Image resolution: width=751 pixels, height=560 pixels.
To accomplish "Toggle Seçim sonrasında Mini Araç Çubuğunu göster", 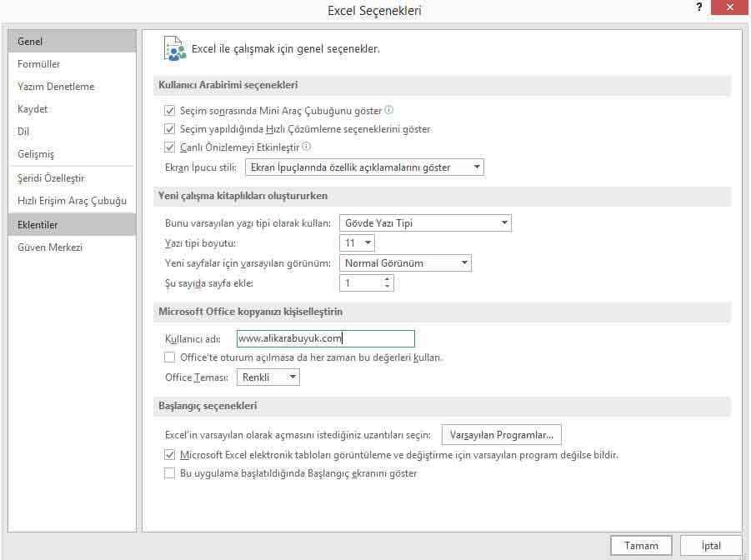I will 170,111.
